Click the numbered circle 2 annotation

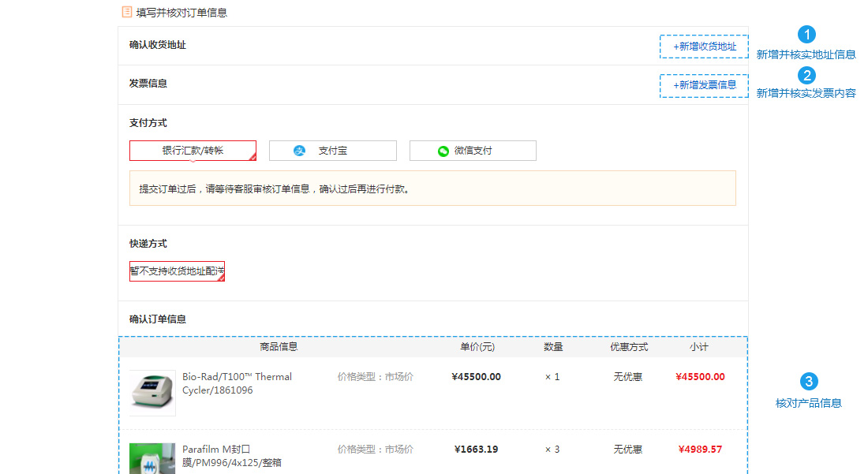coord(806,75)
